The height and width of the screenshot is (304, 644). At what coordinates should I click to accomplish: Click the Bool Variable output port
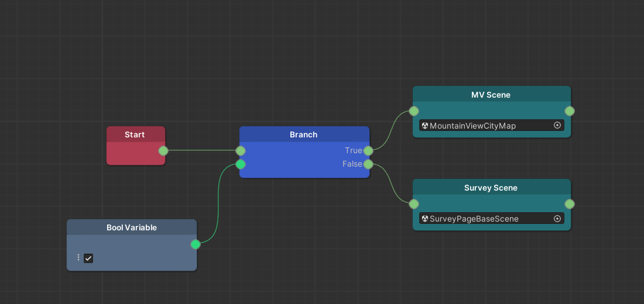point(196,244)
